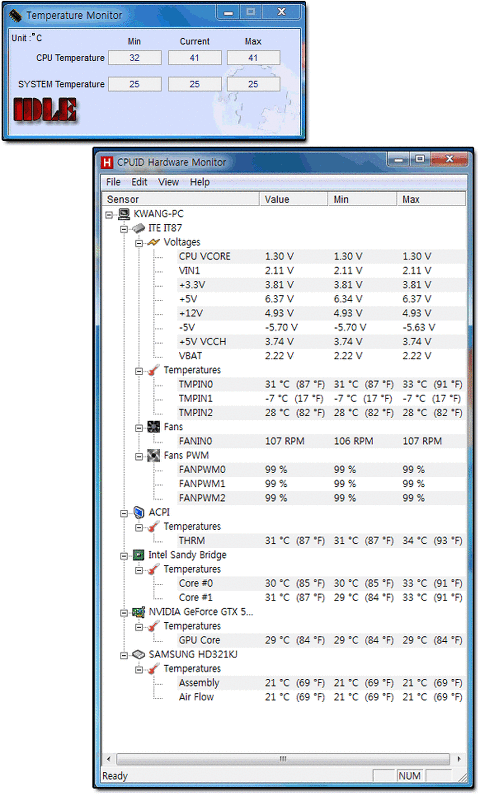Click the CPUID Hardware Monitor title icon
Viewport: 480px width, 796px height.
click(107, 162)
